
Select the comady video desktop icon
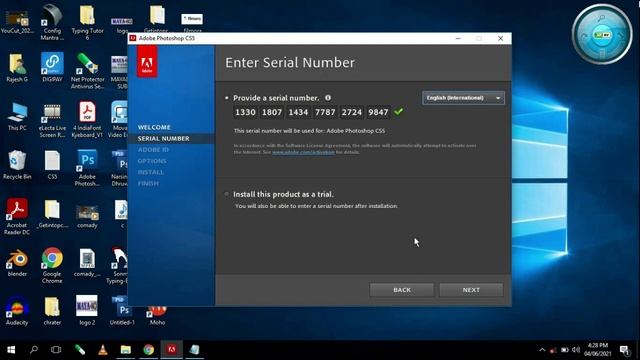(x=87, y=216)
